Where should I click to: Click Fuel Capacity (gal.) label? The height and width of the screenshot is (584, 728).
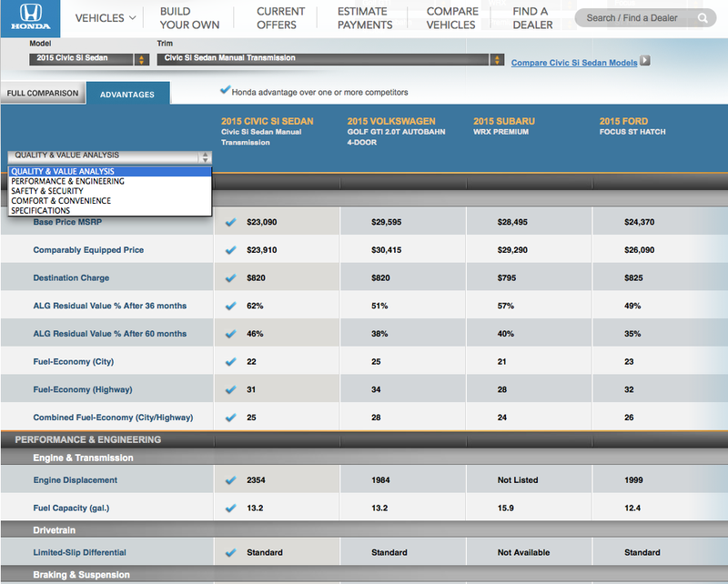(71, 508)
